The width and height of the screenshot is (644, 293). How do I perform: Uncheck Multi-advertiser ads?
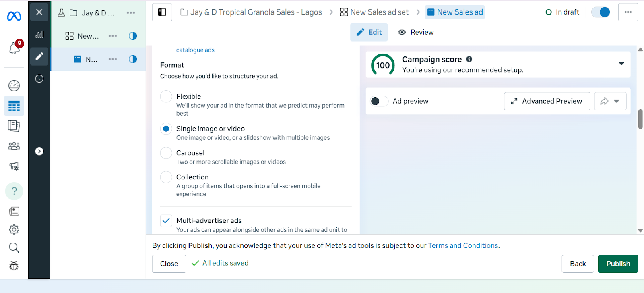point(166,220)
